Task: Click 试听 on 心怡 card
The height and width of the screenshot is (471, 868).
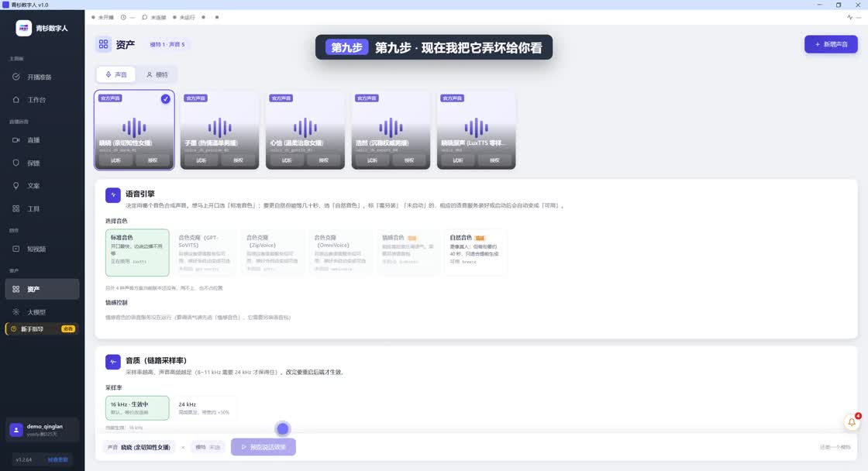Action: (287, 160)
